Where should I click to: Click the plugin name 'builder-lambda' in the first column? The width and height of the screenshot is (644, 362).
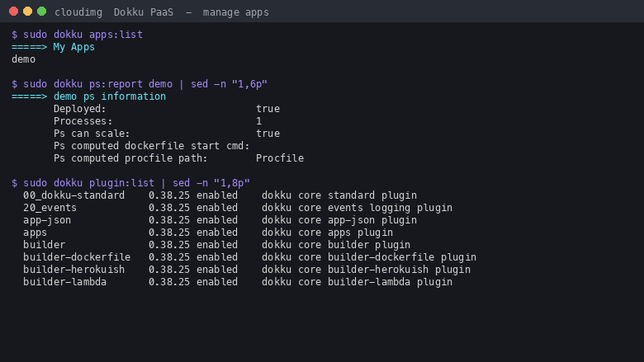(65, 282)
